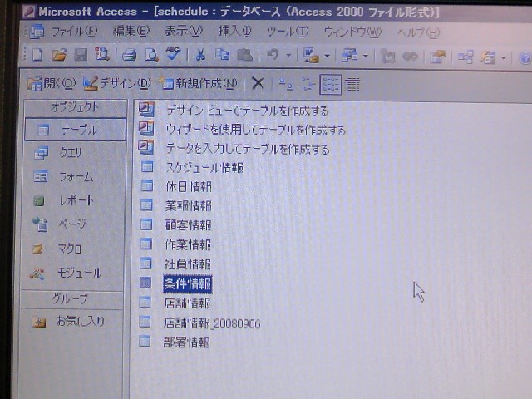Click the File Search toolbar icon
Image resolution: width=532 pixels, height=399 pixels.
101,54
